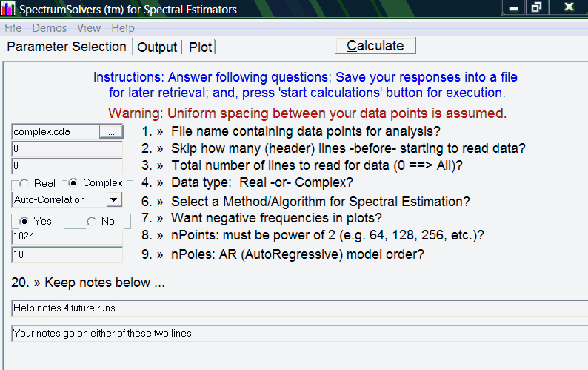The height and width of the screenshot is (370, 588).
Task: Select the Real data type radio button
Action: [x=24, y=183]
